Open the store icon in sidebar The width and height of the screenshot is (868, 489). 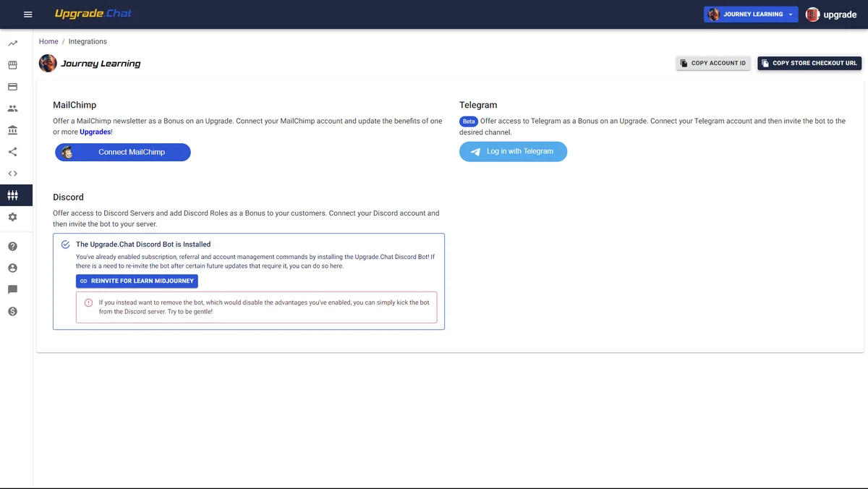[x=12, y=65]
